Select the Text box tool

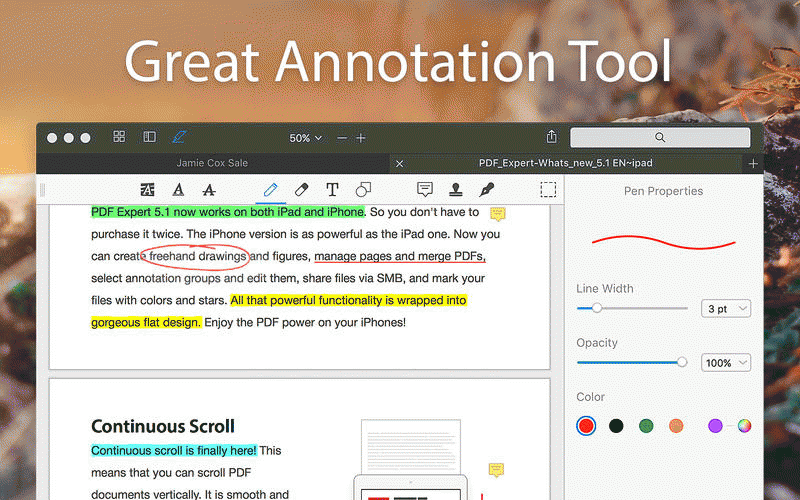click(332, 190)
